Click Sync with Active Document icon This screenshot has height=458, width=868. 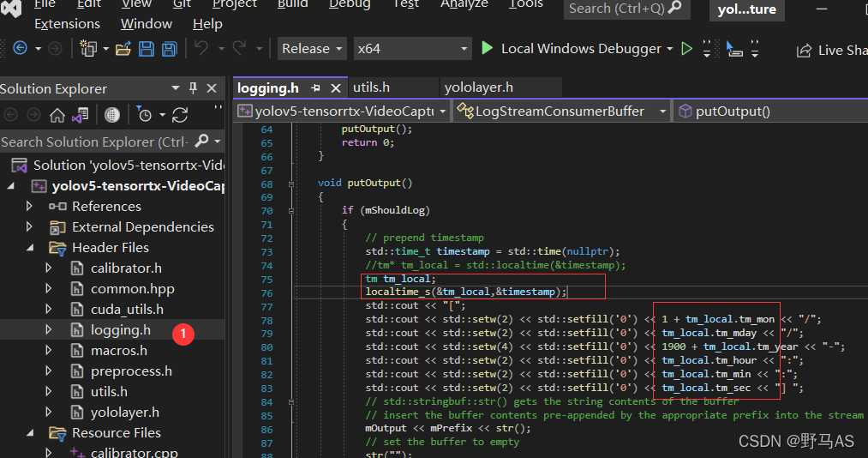180,115
